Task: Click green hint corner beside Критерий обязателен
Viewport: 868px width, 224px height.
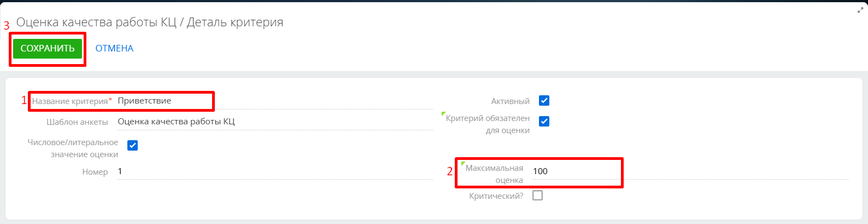Action: (443, 114)
